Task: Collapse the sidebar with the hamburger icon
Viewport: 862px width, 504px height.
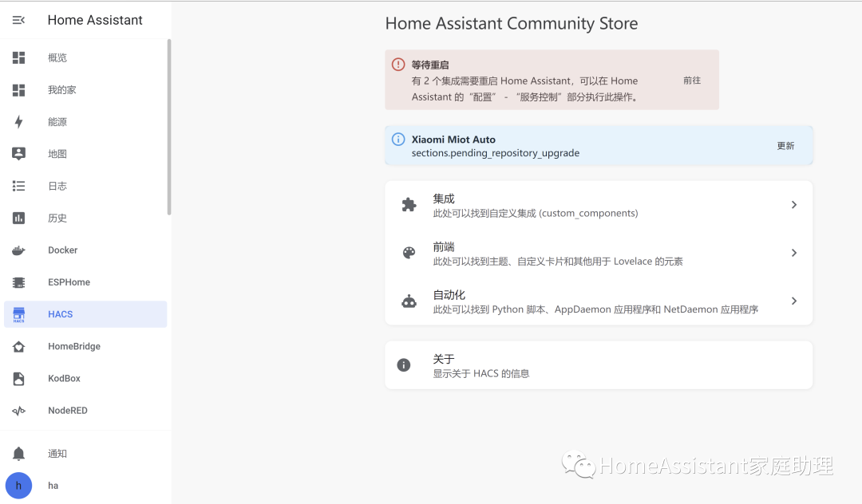Action: pyautogui.click(x=18, y=20)
